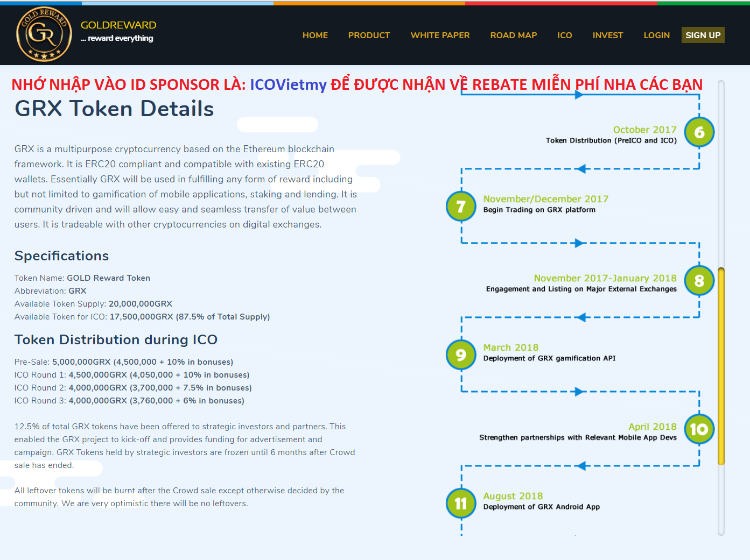Click the Abbreviation: GRX line
This screenshot has height=560, width=750.
pos(50,291)
